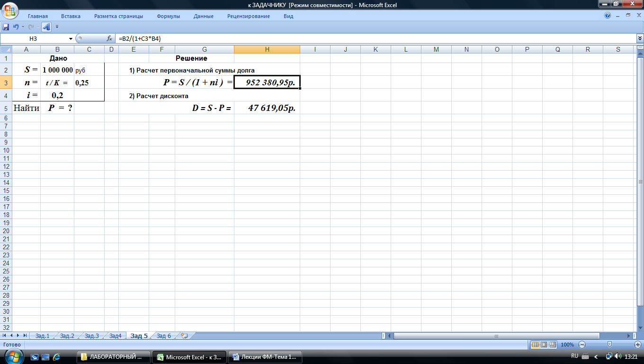This screenshot has height=364, width=644.
Task: Go to first sheet tab arrow
Action: tap(4, 336)
